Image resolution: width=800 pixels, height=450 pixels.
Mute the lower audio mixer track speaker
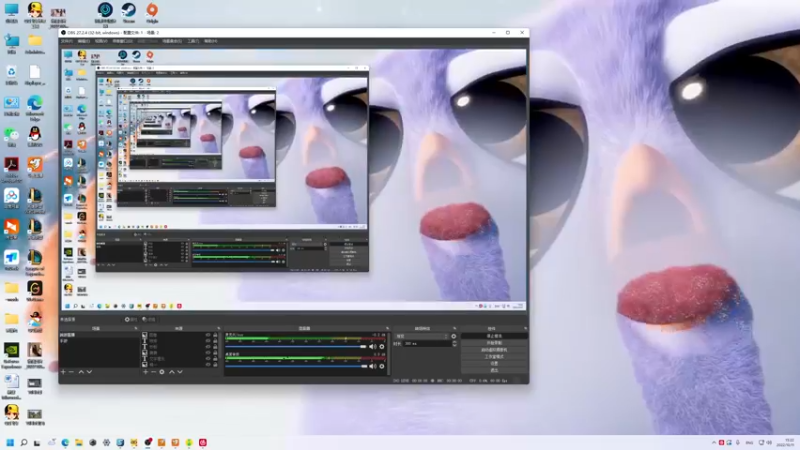tap(372, 366)
